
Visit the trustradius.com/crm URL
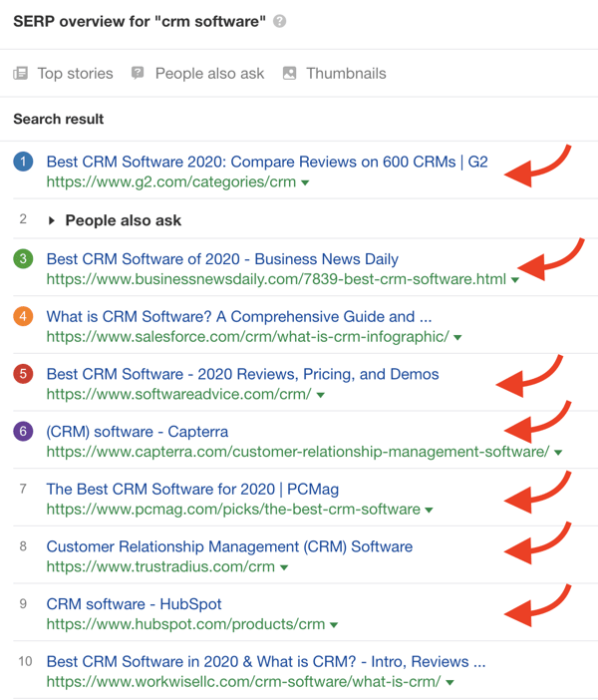click(159, 567)
